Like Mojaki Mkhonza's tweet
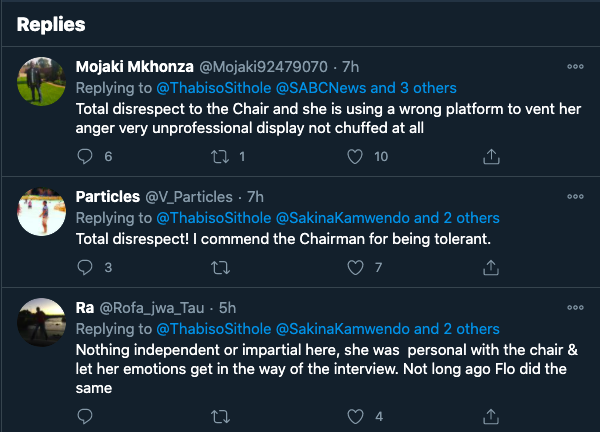The height and width of the screenshot is (432, 600). click(x=353, y=157)
